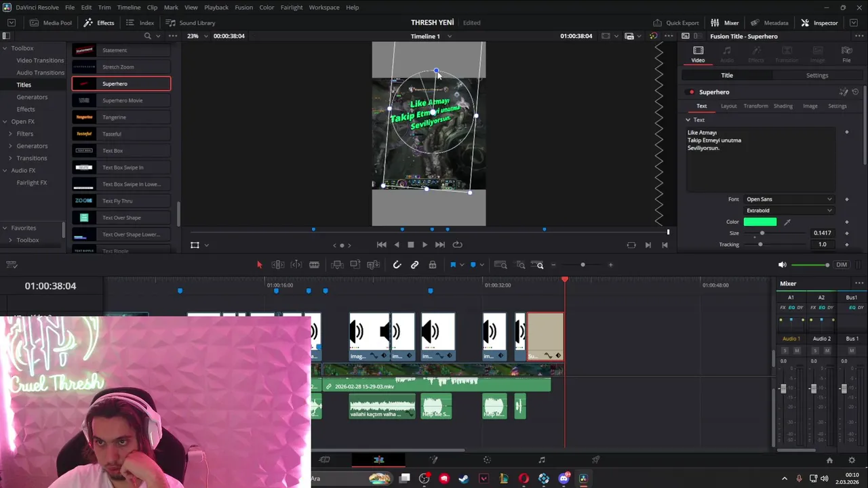Toggle Mute on Audio 2 channel
Image resolution: width=868 pixels, height=488 pixels.
point(827,350)
